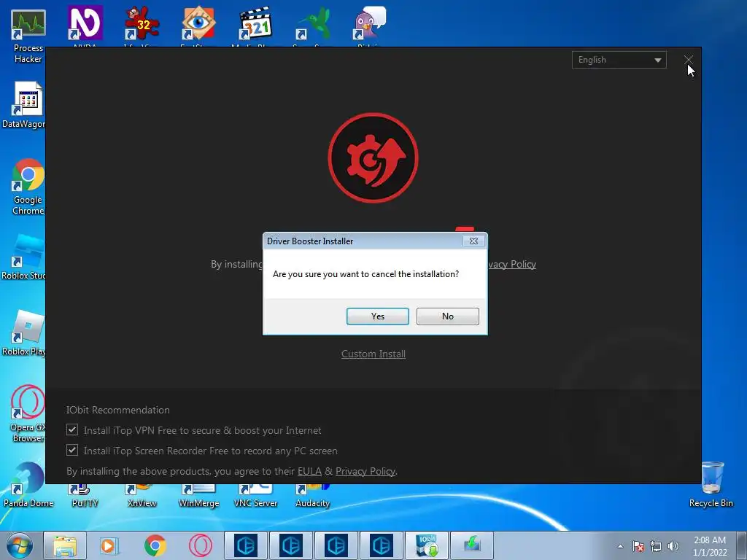Open the XnView desktop shortcut
This screenshot has width=747, height=560.
142,496
